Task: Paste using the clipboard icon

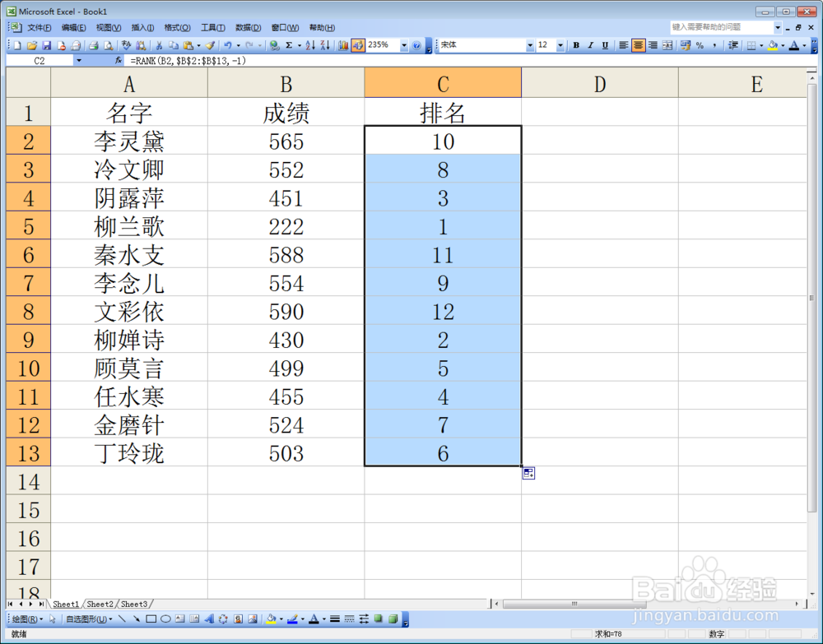Action: point(188,45)
